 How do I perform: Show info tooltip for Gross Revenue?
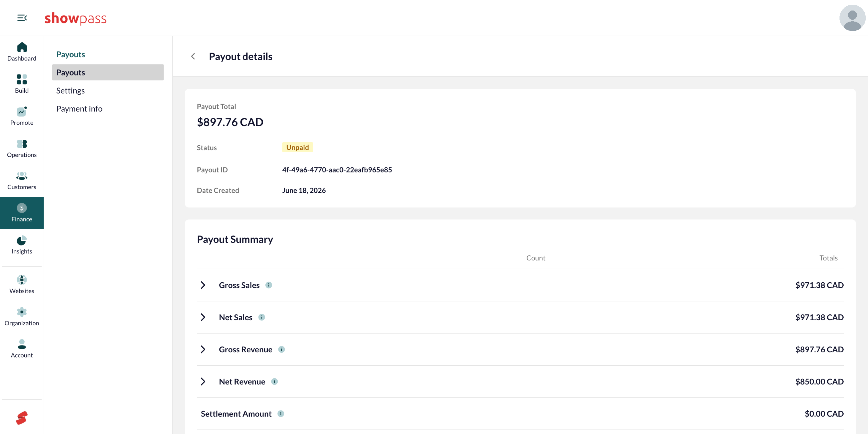click(281, 349)
